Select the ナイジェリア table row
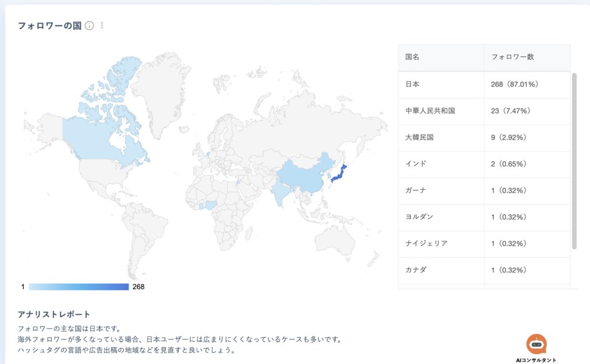 [484, 244]
